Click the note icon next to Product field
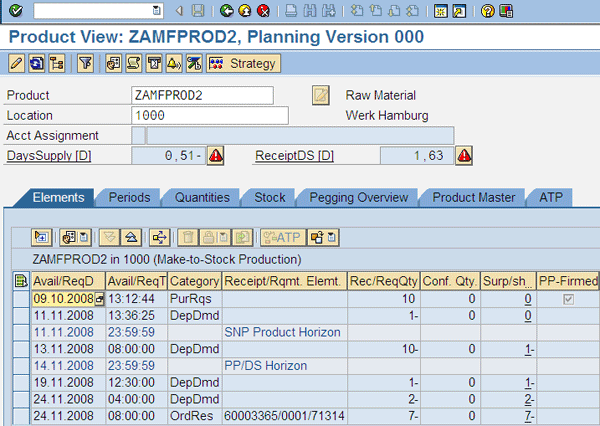The width and height of the screenshot is (600, 426). tap(321, 95)
